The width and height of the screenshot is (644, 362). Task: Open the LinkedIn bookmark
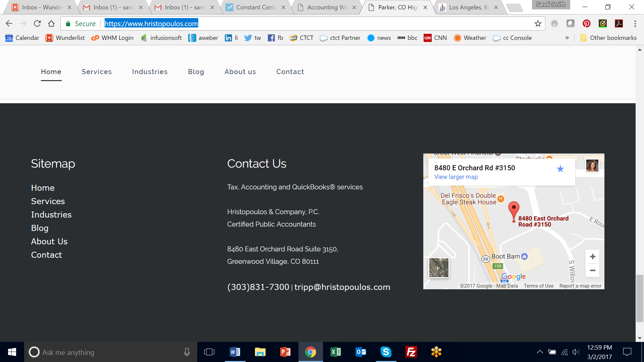point(231,38)
